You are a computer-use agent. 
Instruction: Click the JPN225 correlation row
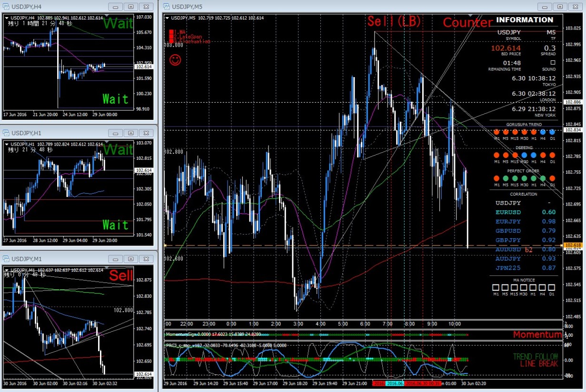click(526, 268)
